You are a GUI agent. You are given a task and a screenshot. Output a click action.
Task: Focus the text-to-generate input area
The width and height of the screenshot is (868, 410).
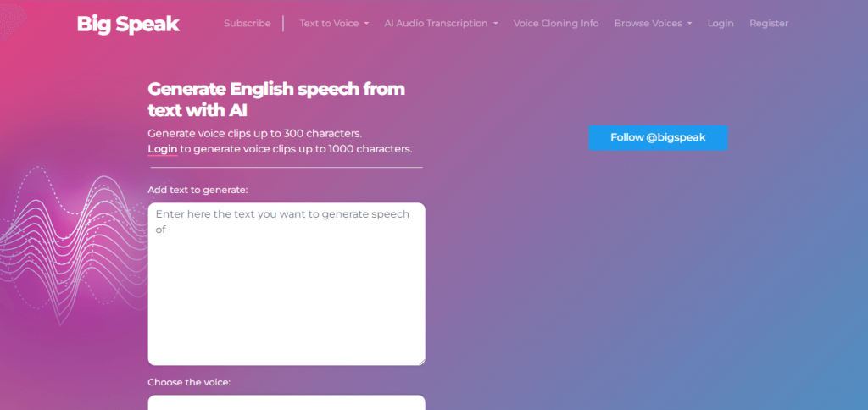(287, 284)
